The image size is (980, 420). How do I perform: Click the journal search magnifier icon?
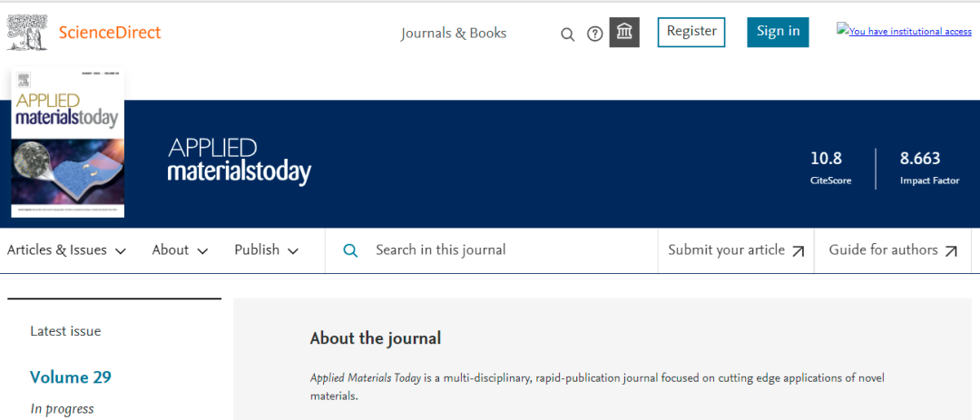[x=350, y=250]
